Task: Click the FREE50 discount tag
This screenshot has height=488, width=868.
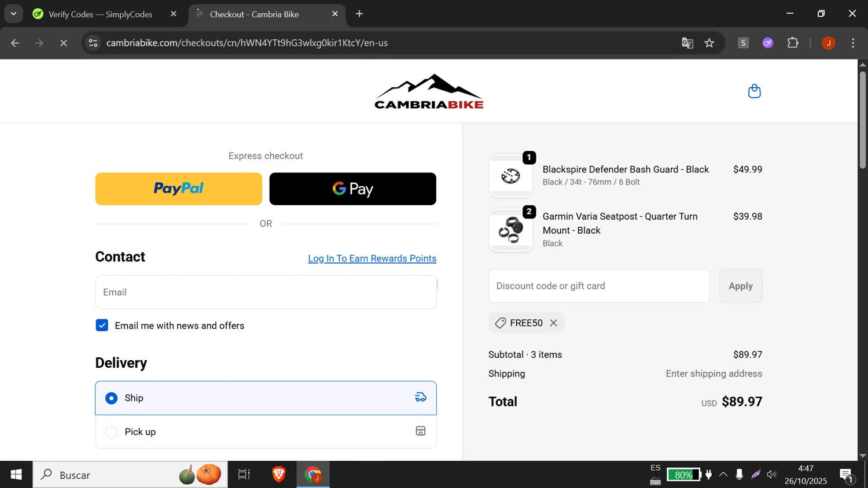Action: (526, 323)
